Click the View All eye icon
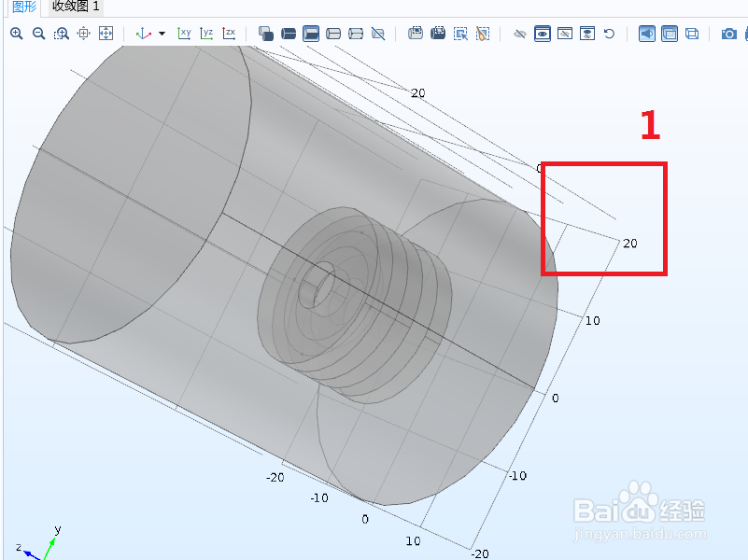Image resolution: width=748 pixels, height=560 pixels. pyautogui.click(x=587, y=34)
